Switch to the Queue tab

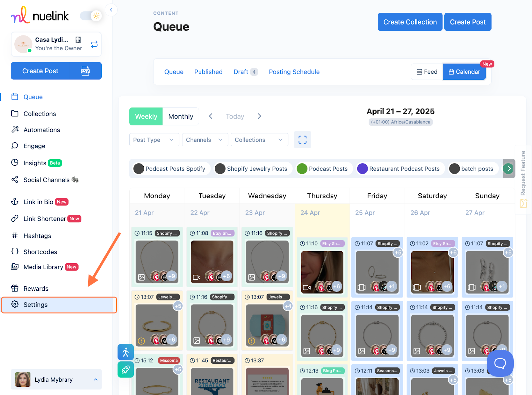coord(174,72)
